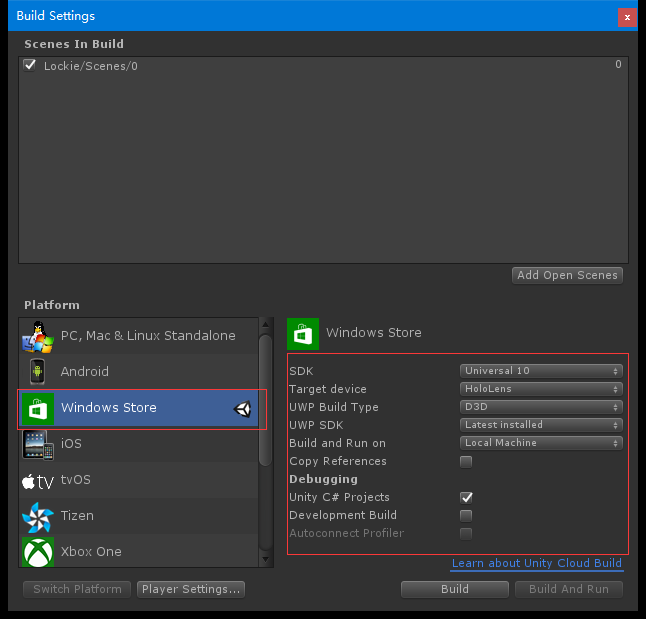The image size is (646, 619).
Task: Click the Android robot platform icon
Action: point(37,372)
